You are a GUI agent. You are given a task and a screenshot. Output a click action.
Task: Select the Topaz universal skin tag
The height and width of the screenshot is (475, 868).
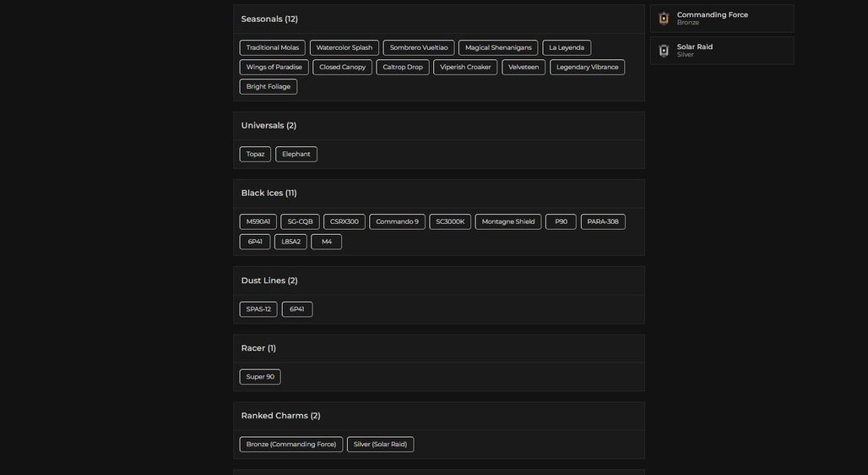click(255, 154)
